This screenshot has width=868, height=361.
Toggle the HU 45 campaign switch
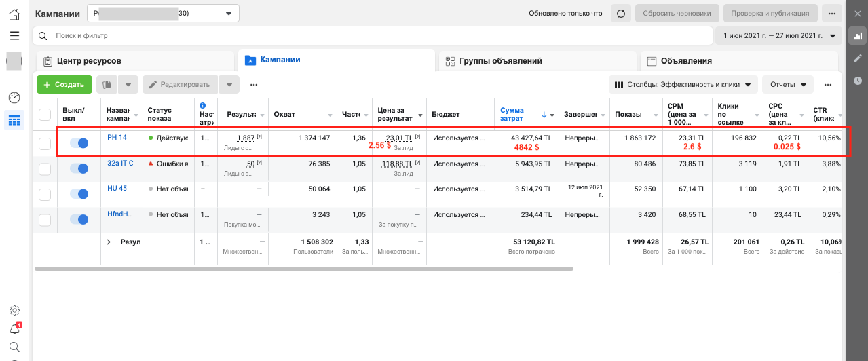[x=79, y=194]
